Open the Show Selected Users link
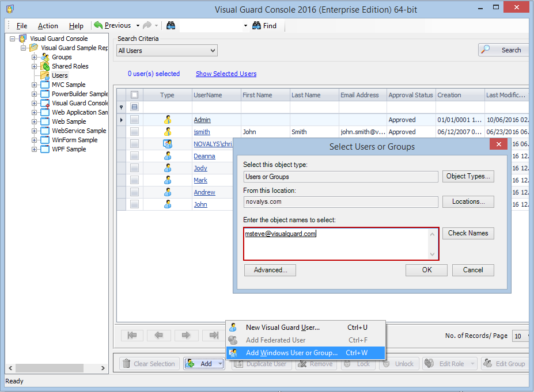This screenshot has width=534, height=392. (226, 74)
